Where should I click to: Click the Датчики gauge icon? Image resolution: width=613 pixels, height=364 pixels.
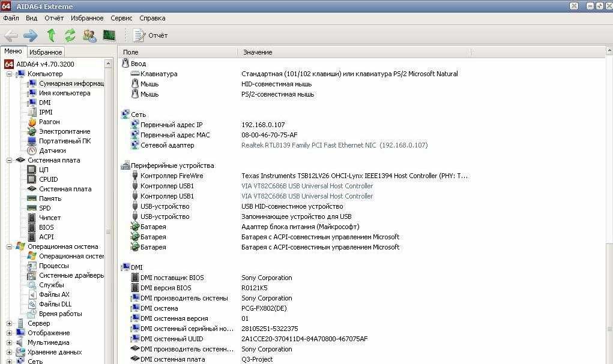32,151
